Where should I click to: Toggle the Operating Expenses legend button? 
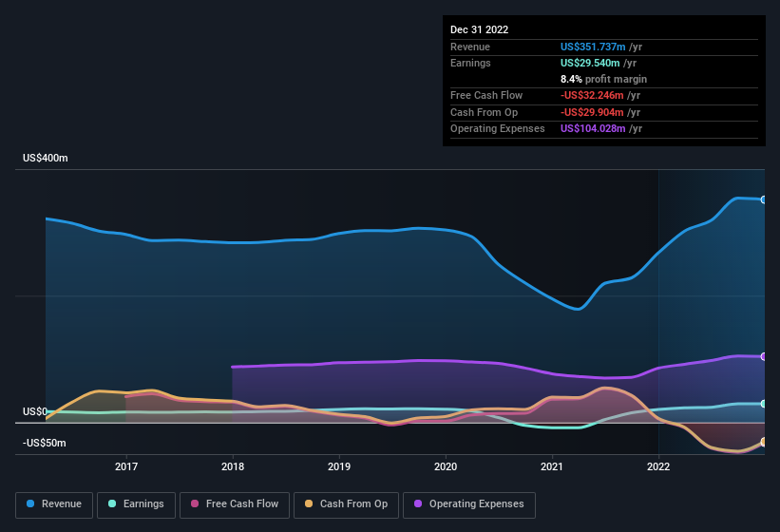pyautogui.click(x=469, y=504)
